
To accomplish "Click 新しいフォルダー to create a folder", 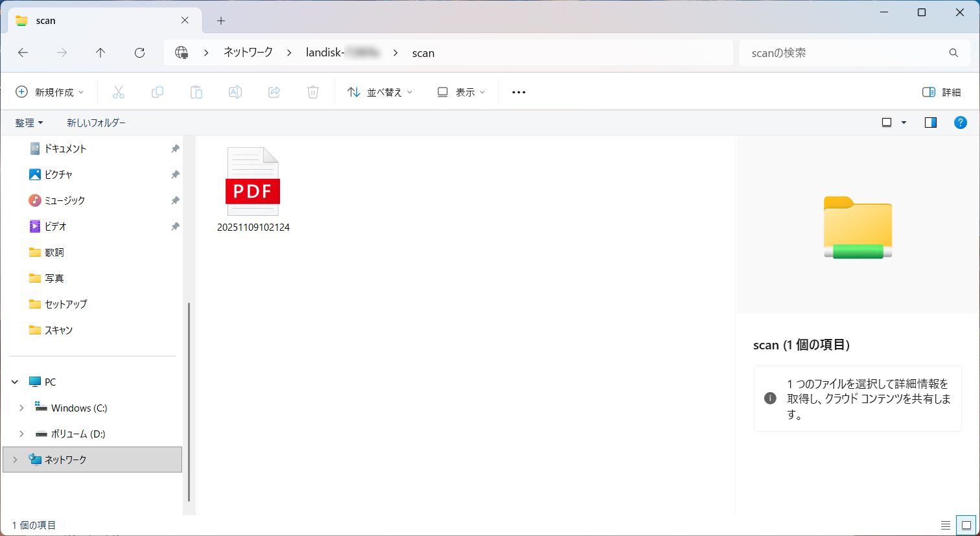I will point(96,122).
